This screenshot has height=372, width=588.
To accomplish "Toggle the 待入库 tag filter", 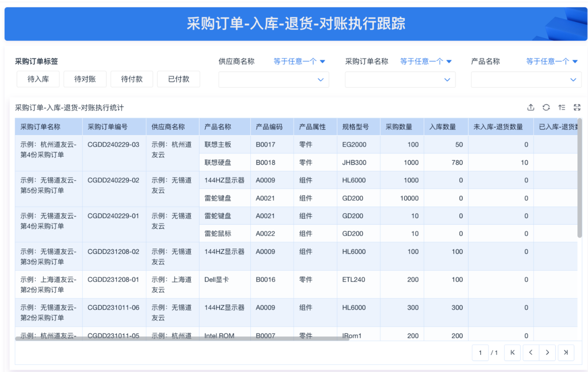I will click(x=38, y=79).
